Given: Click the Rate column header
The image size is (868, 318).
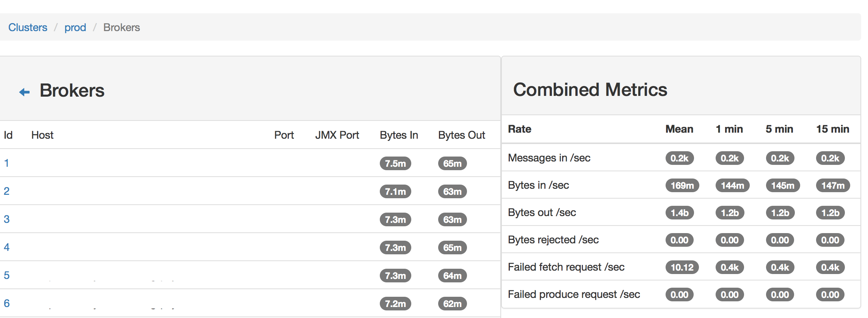Looking at the screenshot, I should point(520,129).
